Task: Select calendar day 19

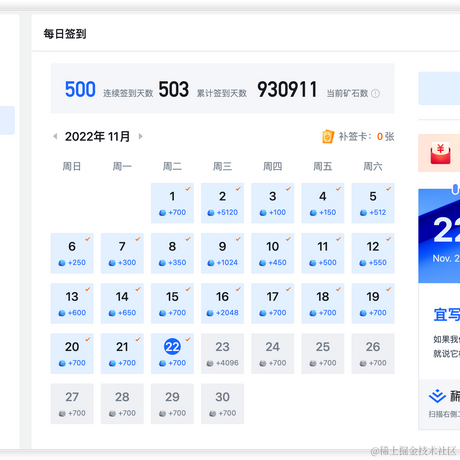Action: tap(373, 303)
